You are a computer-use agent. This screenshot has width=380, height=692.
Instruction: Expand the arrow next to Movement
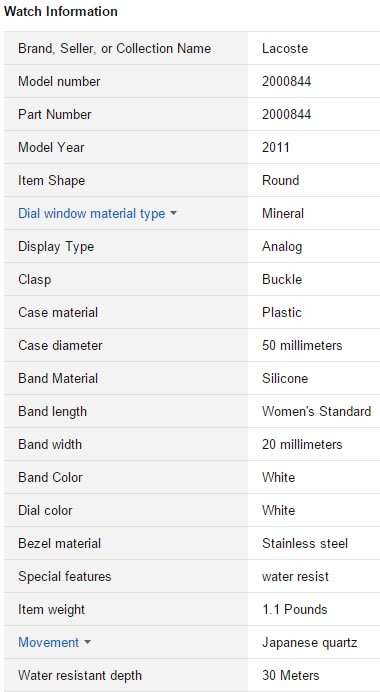click(87, 643)
